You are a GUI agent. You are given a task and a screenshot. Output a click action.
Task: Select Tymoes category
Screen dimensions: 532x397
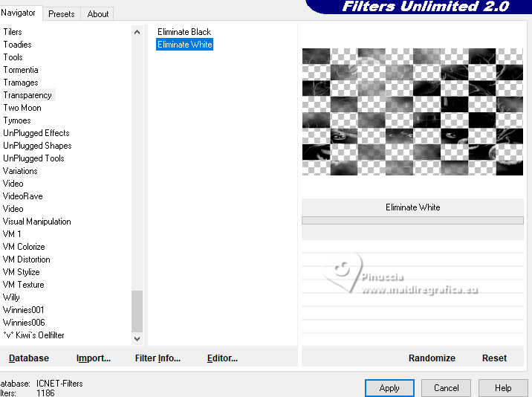point(17,120)
